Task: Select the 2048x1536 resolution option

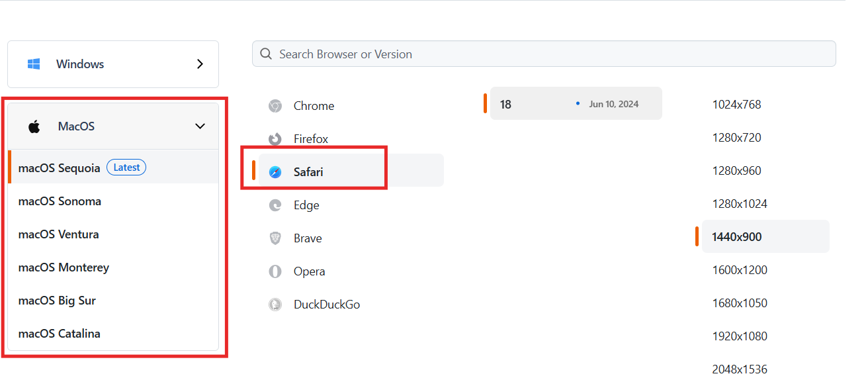Action: 740,369
